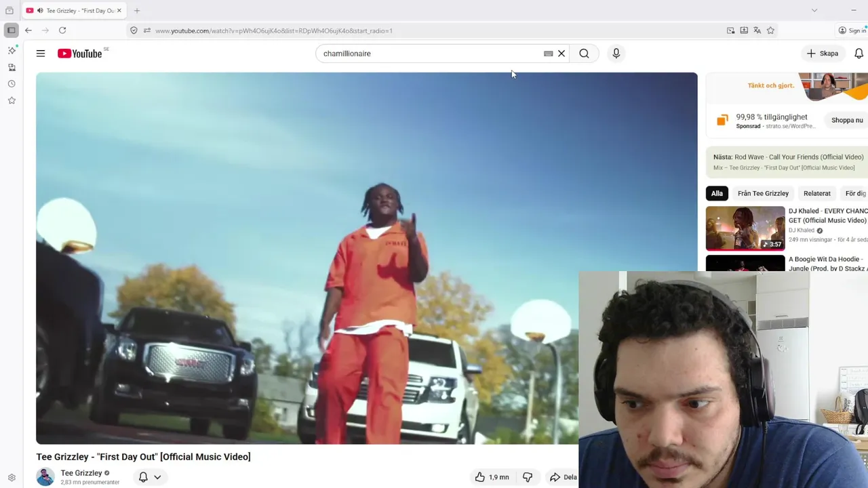
Task: Start voice search with the microphone
Action: (x=616, y=54)
